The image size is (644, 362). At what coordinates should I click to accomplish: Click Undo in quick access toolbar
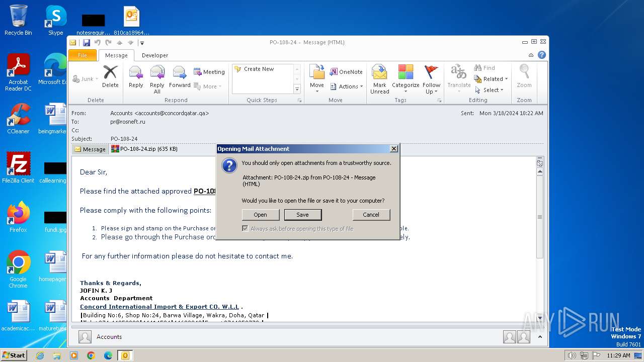(97, 43)
